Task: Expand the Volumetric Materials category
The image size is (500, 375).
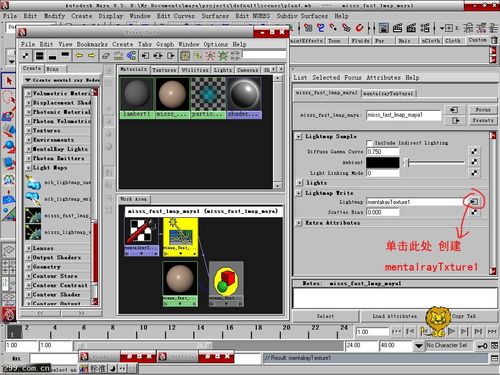Action: coord(29,93)
